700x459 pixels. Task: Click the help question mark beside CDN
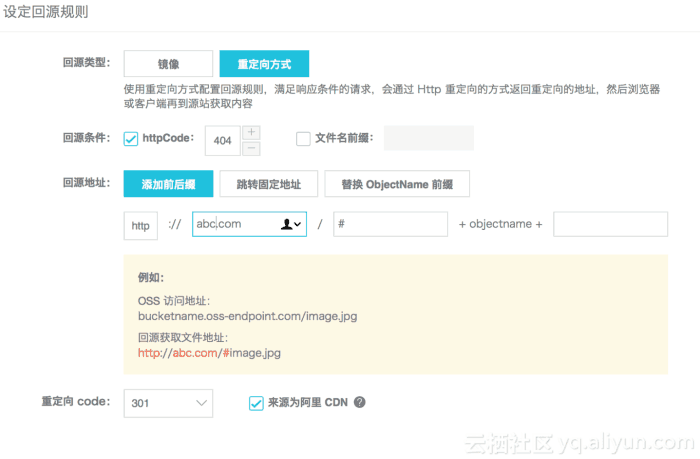pos(359,402)
